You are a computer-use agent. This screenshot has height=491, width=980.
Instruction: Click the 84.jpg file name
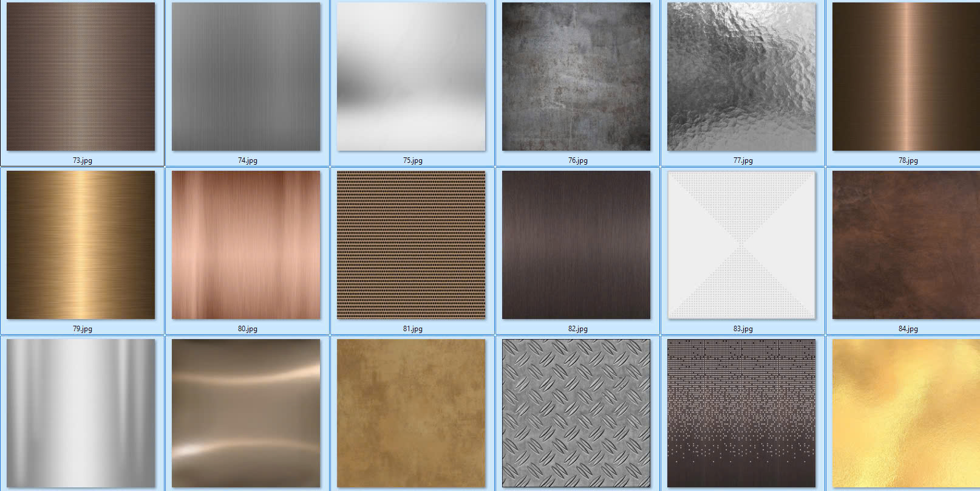coord(908,329)
